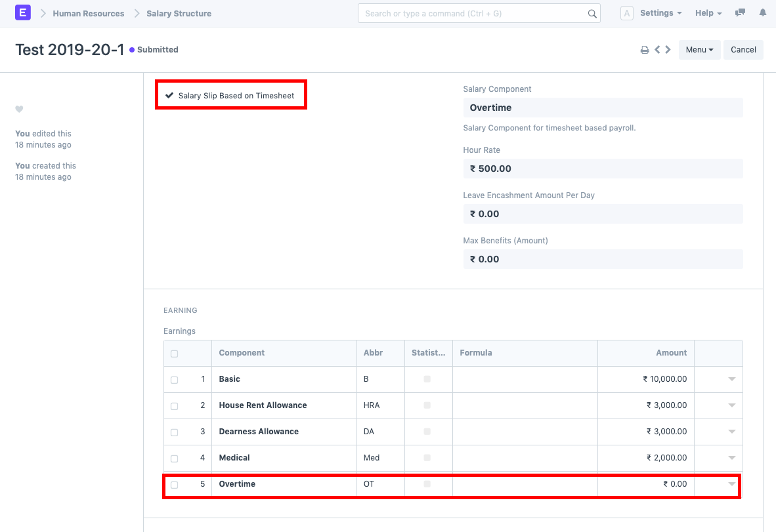The height and width of the screenshot is (532, 776).
Task: Expand the Basic row dropdown arrow
Action: [x=731, y=379]
